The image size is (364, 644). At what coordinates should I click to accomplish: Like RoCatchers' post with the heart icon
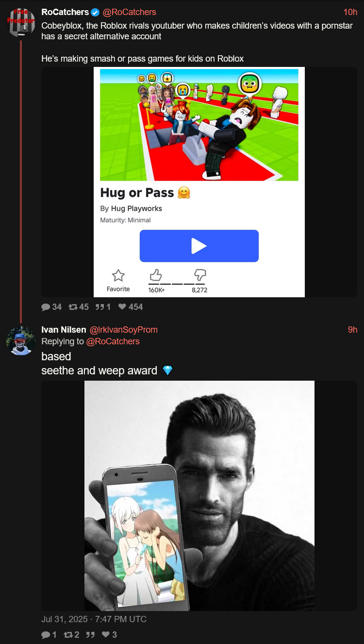click(x=122, y=307)
